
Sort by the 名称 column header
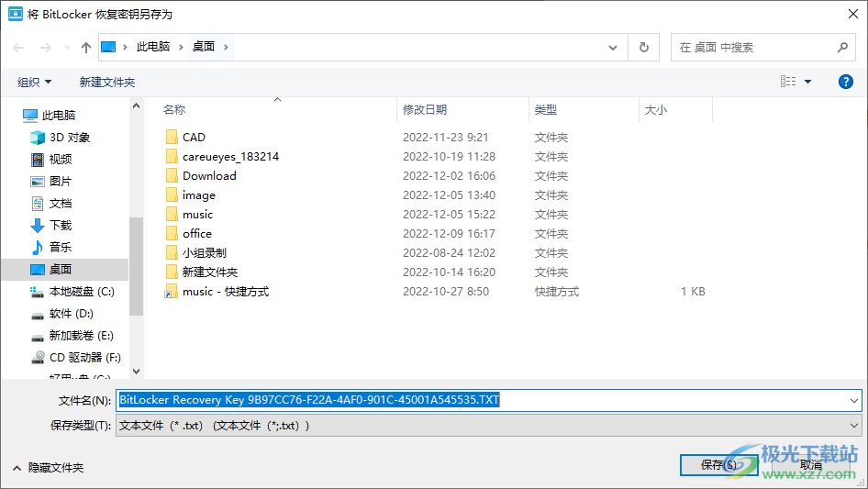[x=174, y=110]
